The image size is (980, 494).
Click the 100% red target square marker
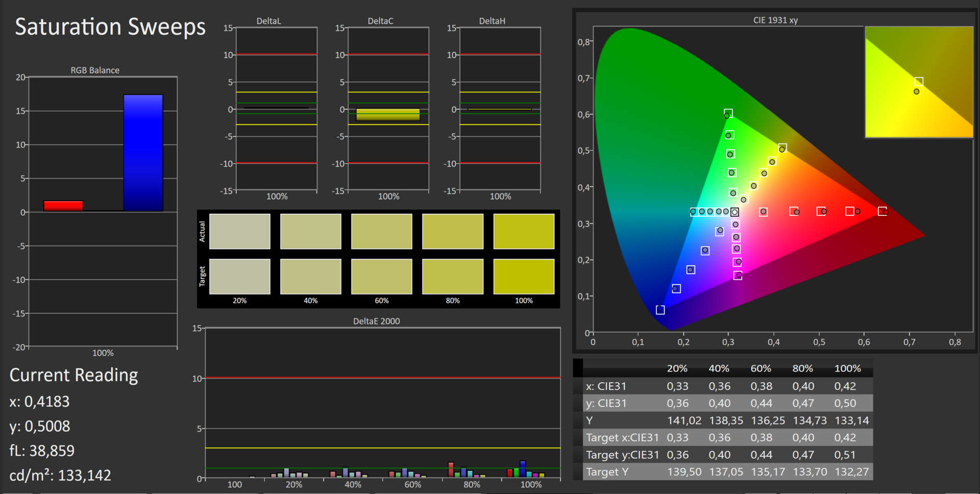pos(882,211)
